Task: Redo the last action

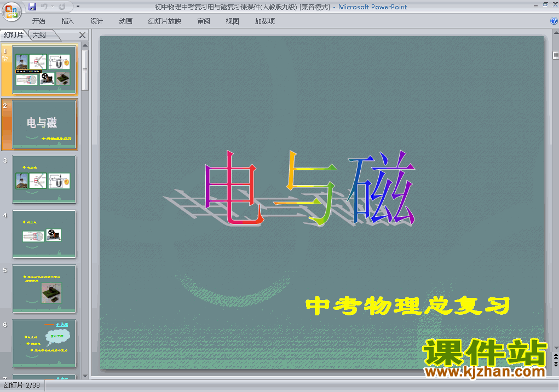Action: point(62,7)
